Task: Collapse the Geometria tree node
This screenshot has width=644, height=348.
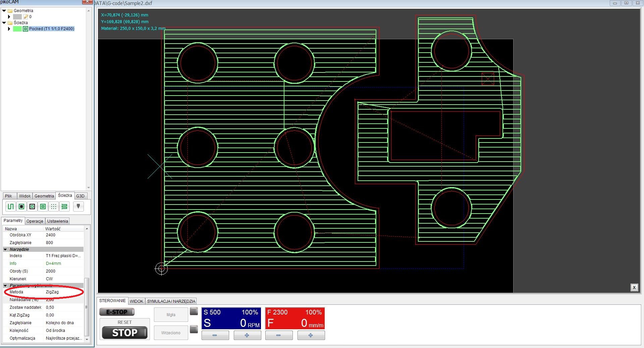Action: tap(4, 11)
